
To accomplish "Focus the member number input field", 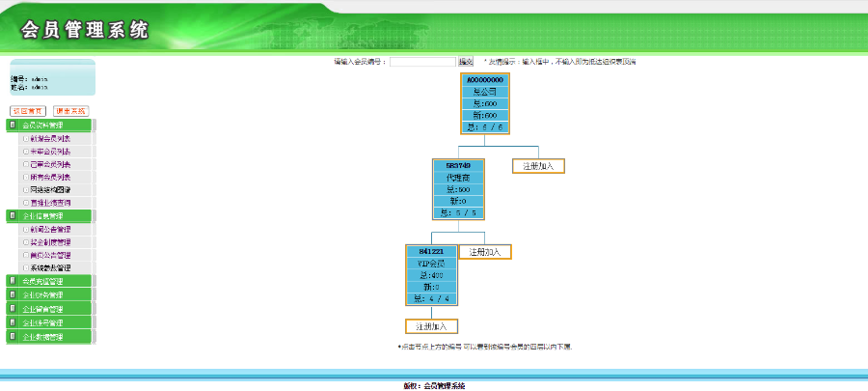I will pyautogui.click(x=423, y=62).
